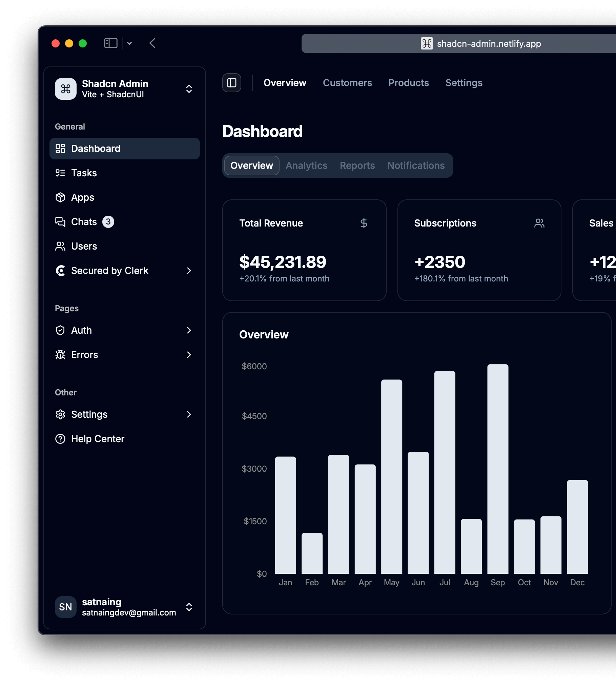This screenshot has height=685, width=616.
Task: Open the Products navigation link
Action: (x=409, y=83)
